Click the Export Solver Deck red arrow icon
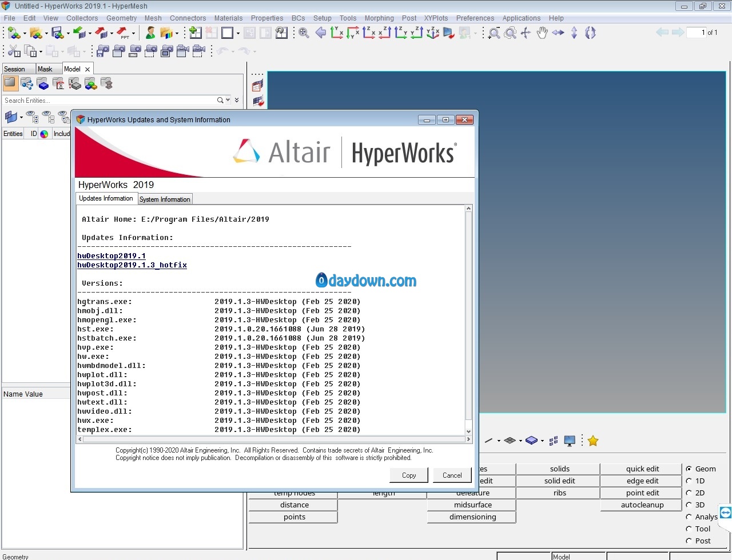 (x=101, y=33)
